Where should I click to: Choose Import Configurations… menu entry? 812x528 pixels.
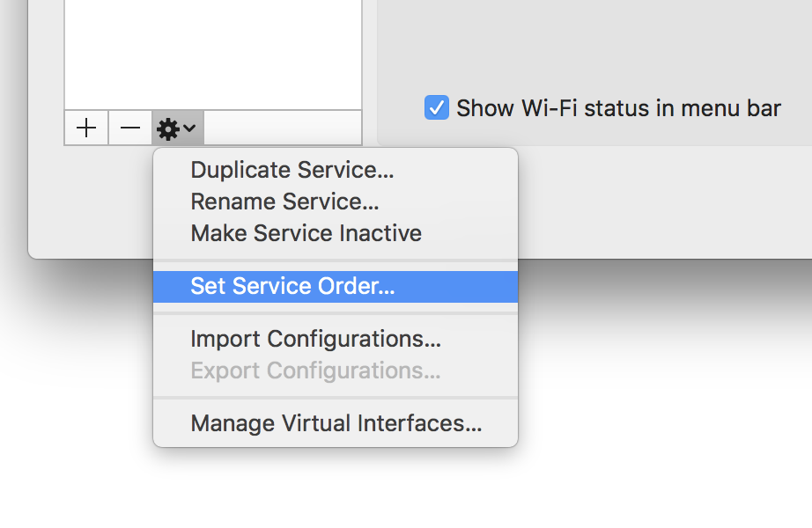pyautogui.click(x=315, y=339)
